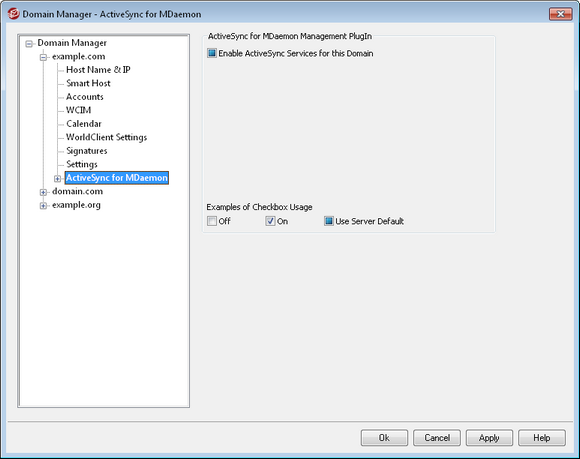The height and width of the screenshot is (459, 580).
Task: Toggle the Use Server Default checkbox
Action: click(328, 221)
